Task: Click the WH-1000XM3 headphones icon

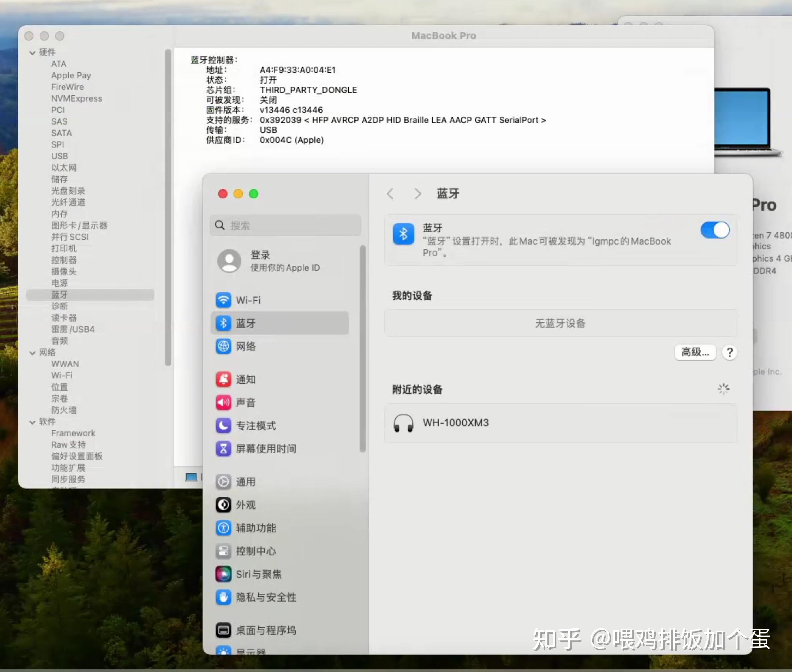Action: pos(403,423)
